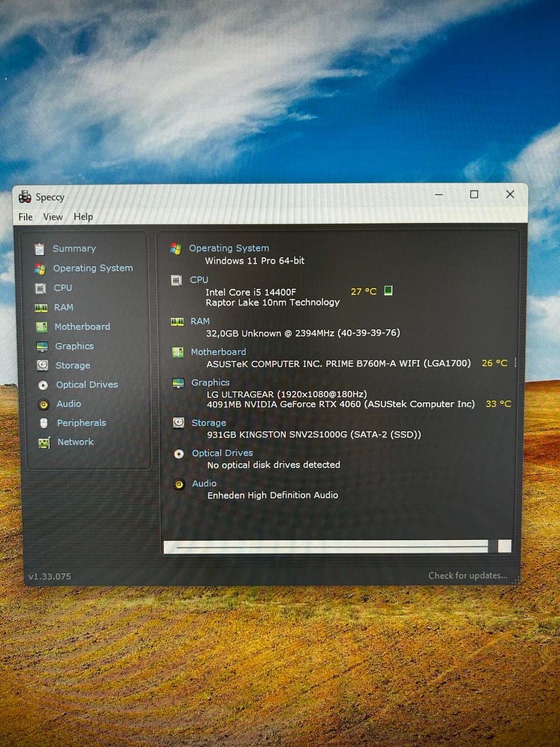Go to Graphics section in sidebar
This screenshot has height=747, width=560.
(x=75, y=346)
